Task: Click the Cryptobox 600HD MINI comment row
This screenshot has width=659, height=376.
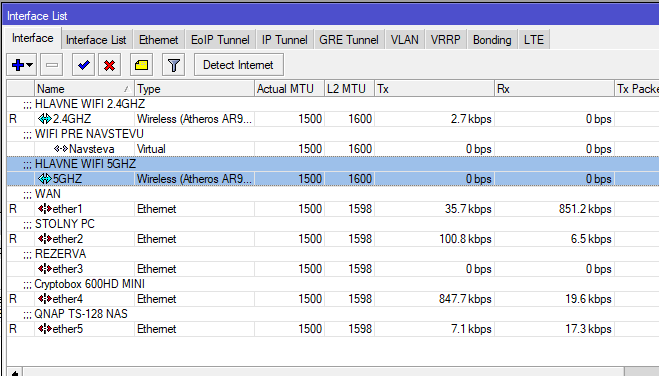Action: [x=333, y=284]
